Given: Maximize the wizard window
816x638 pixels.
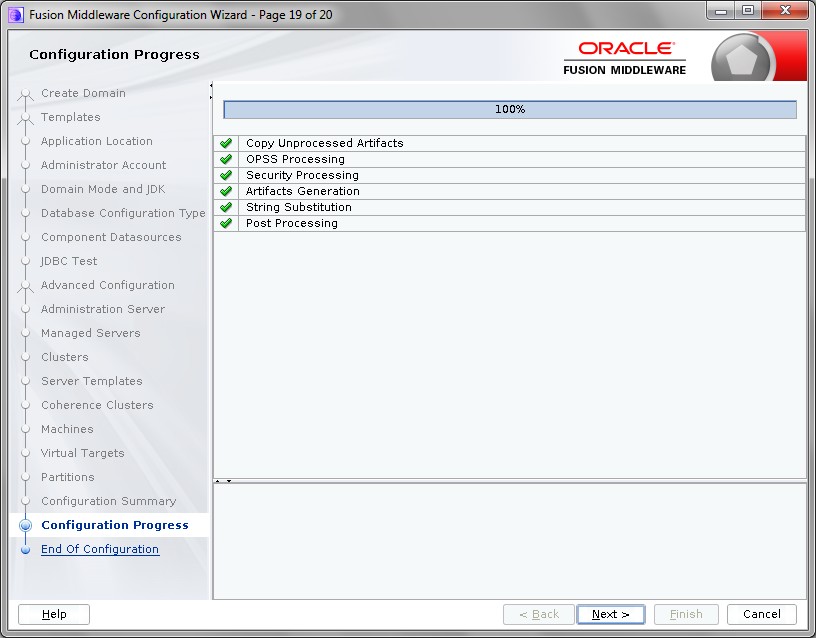Looking at the screenshot, I should (x=748, y=11).
